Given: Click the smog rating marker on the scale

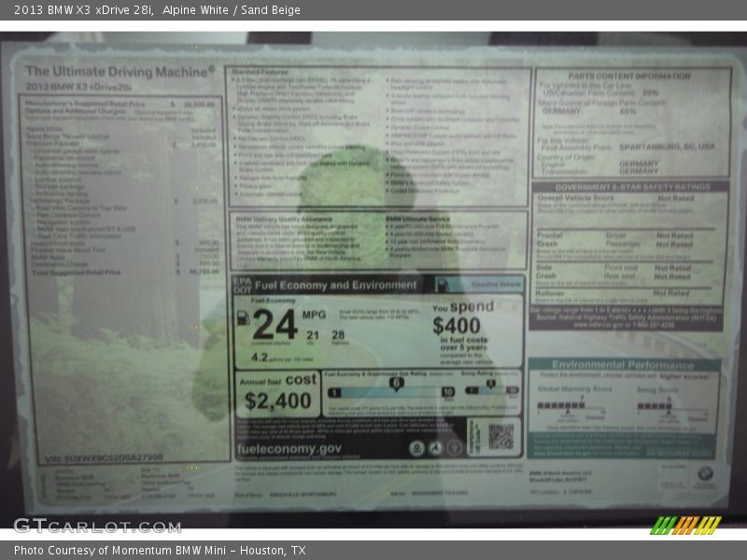Looking at the screenshot, I should pos(491,384).
